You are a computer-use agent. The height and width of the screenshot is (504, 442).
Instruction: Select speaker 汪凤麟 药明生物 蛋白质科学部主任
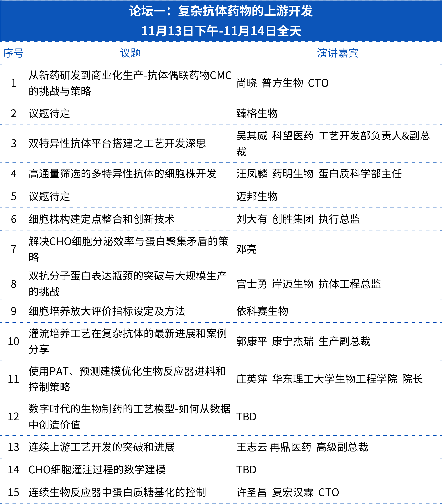319,174
